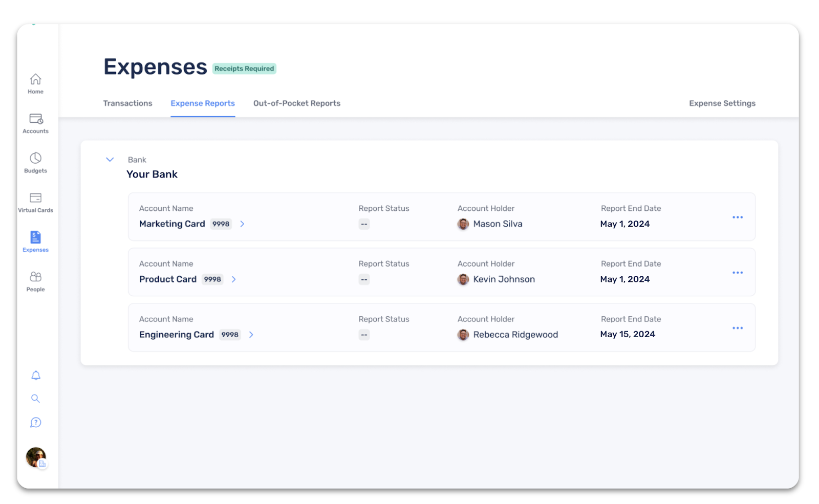819x504 pixels.
Task: Switch to Out-of-Pocket Reports tab
Action: pyautogui.click(x=297, y=103)
